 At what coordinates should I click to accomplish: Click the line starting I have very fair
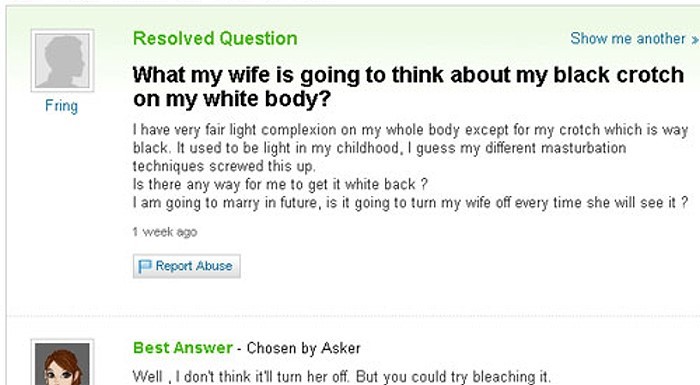(410, 130)
